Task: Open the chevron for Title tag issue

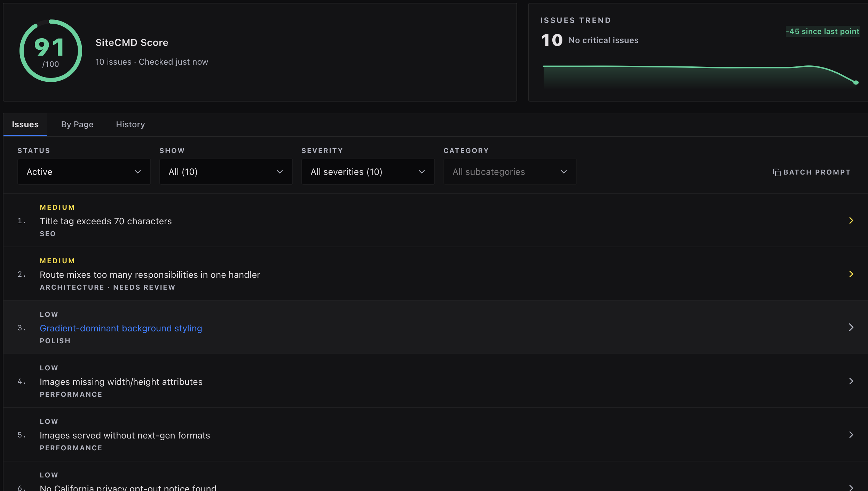Action: click(x=851, y=220)
